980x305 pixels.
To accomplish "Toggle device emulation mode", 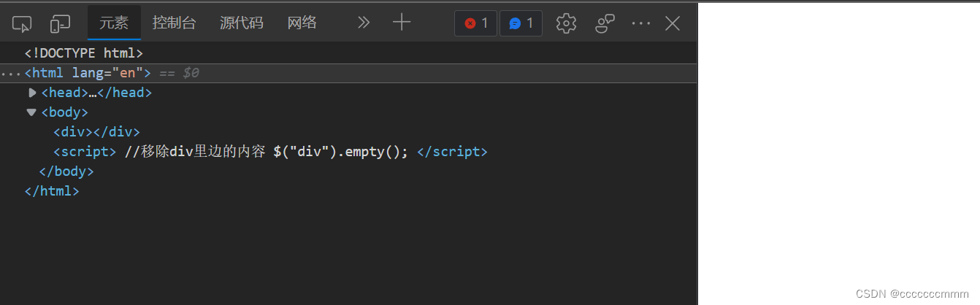I will pyautogui.click(x=60, y=23).
